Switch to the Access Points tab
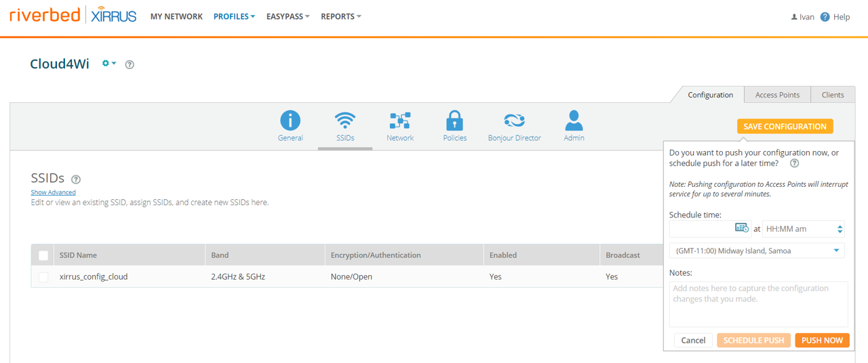Screen dimensions: 868x363 (x=777, y=95)
